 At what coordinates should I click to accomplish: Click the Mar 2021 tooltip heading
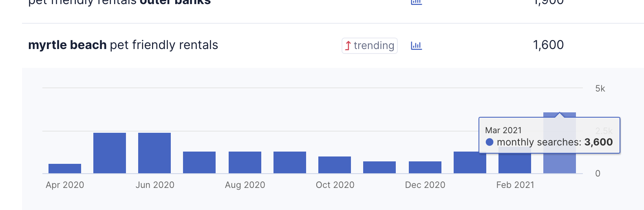pyautogui.click(x=503, y=130)
